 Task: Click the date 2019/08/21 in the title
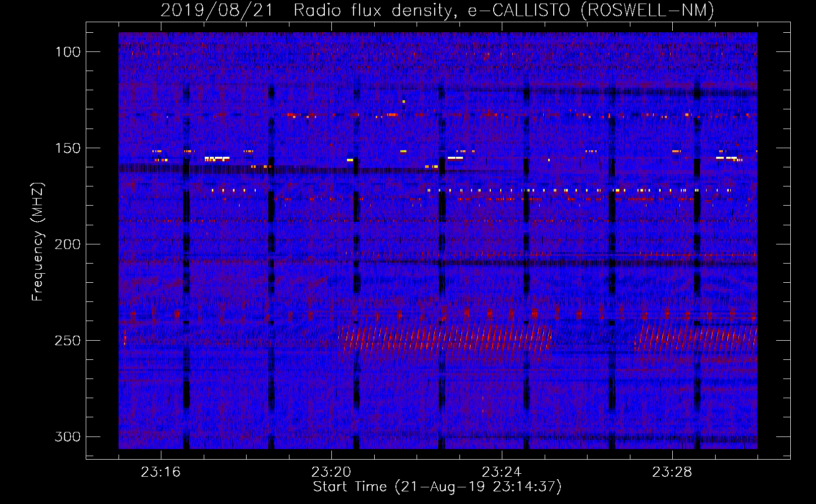click(x=217, y=10)
